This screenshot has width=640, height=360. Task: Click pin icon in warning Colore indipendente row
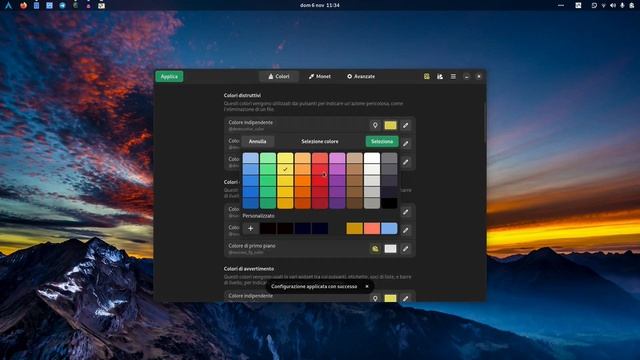click(x=375, y=298)
